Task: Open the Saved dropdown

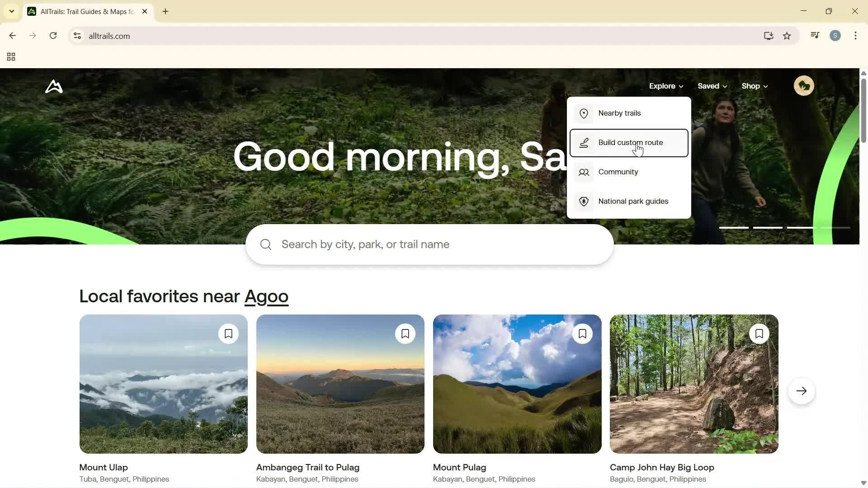Action: click(x=712, y=86)
